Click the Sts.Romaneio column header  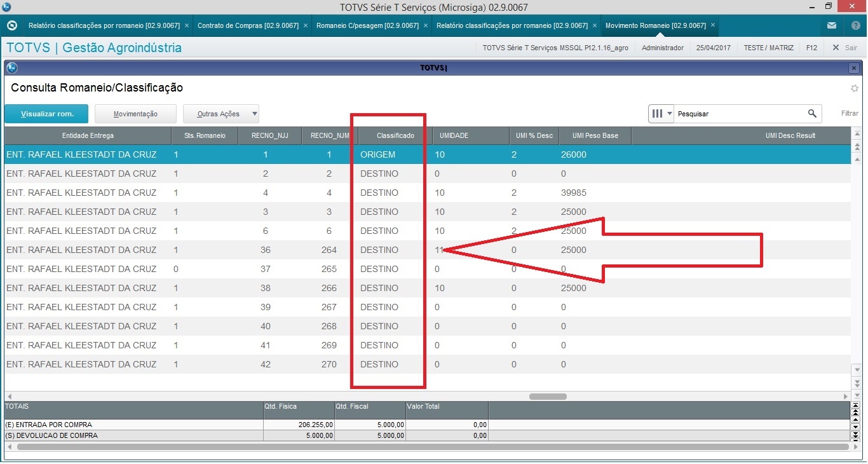tap(205, 135)
